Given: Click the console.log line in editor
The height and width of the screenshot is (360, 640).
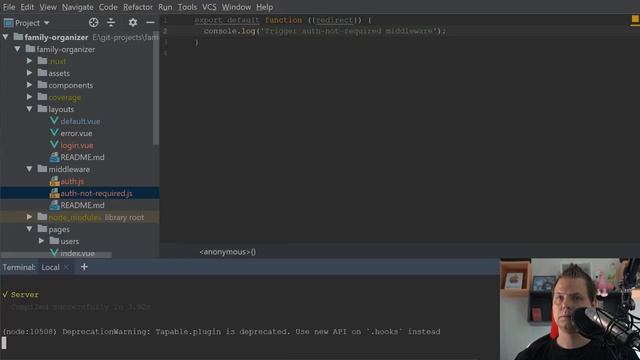Looking at the screenshot, I should tap(324, 31).
